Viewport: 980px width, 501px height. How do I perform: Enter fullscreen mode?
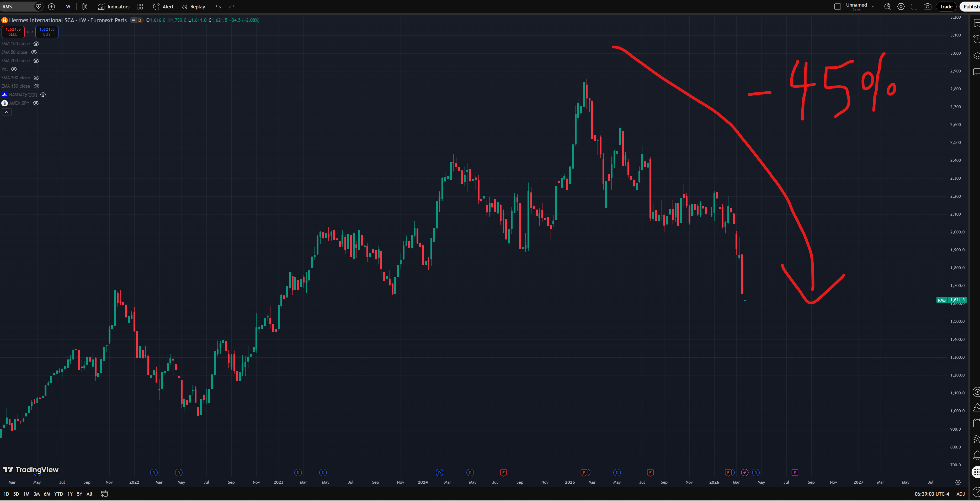tap(914, 7)
